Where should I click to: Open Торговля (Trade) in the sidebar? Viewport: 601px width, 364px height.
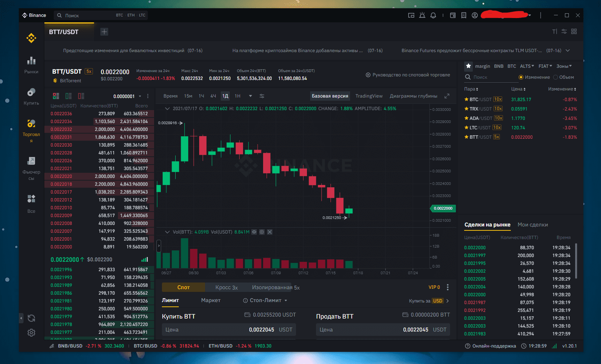[31, 131]
